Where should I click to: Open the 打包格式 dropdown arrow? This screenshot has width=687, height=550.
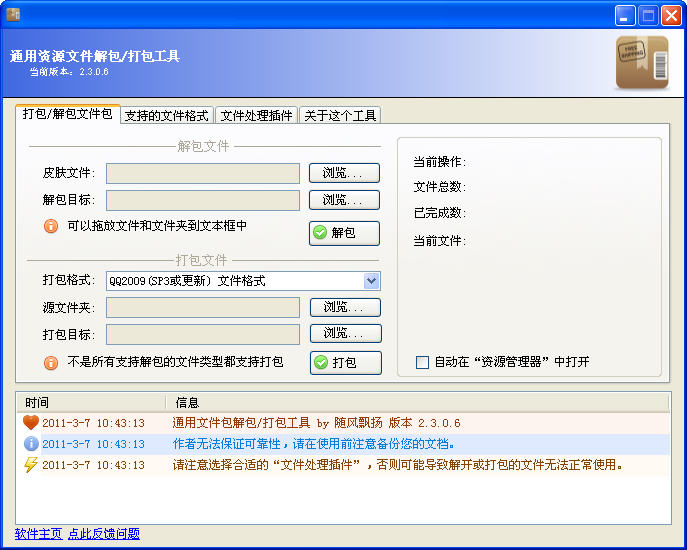pyautogui.click(x=371, y=281)
